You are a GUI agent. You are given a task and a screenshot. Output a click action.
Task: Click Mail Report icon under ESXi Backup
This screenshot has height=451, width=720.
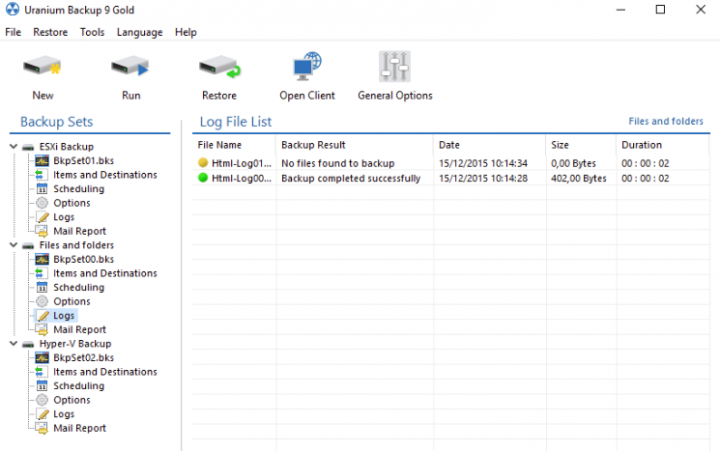click(42, 231)
